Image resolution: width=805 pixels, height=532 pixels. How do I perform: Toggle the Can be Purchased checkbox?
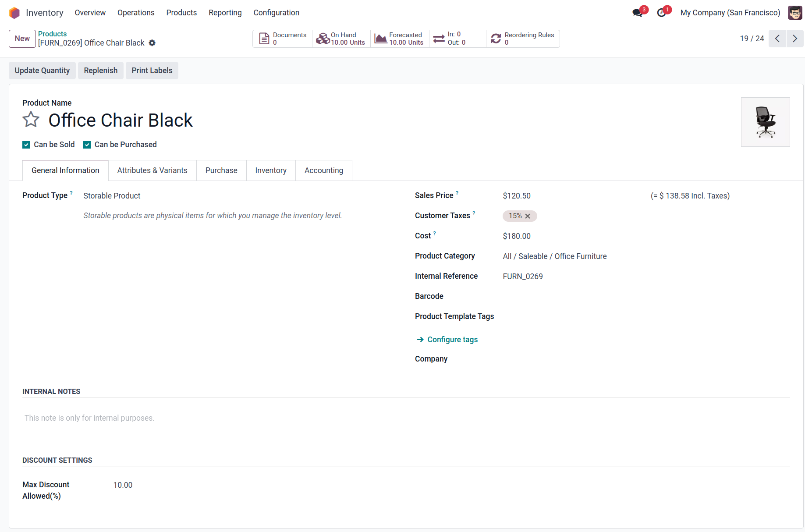coord(87,145)
